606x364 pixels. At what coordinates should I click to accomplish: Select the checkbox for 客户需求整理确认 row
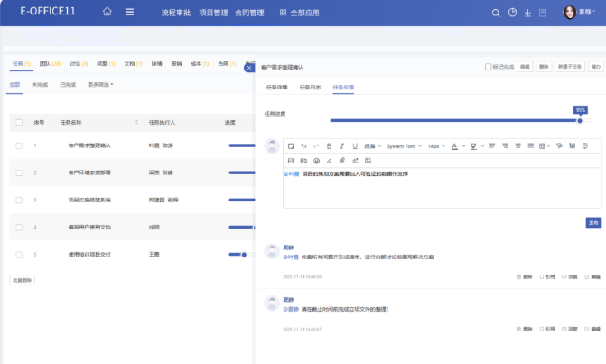(19, 145)
